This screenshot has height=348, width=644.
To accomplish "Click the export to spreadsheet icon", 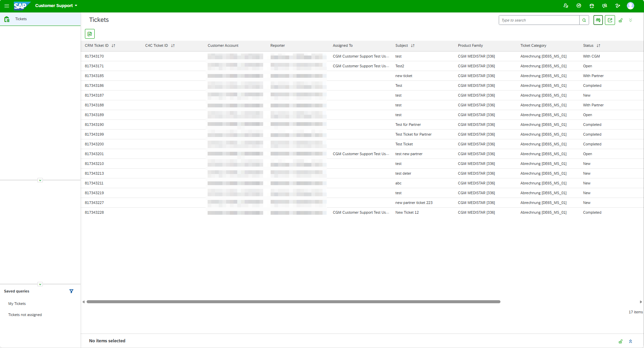I will [90, 34].
